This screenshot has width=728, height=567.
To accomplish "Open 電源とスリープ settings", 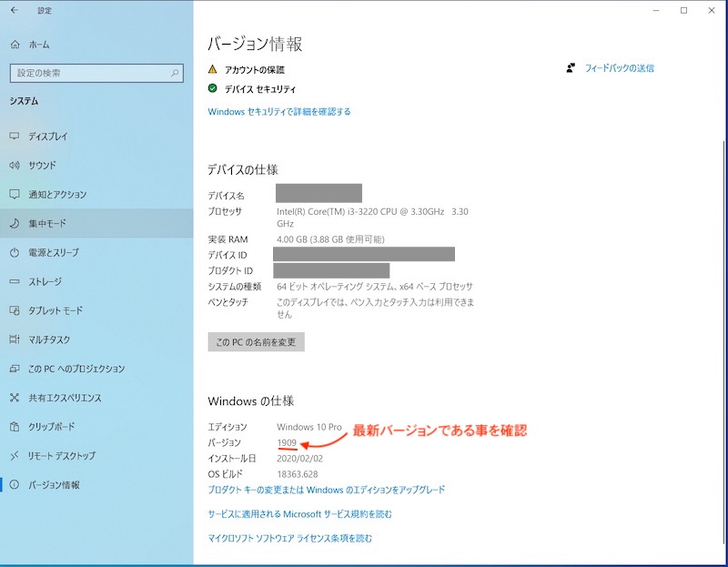I will (x=54, y=252).
